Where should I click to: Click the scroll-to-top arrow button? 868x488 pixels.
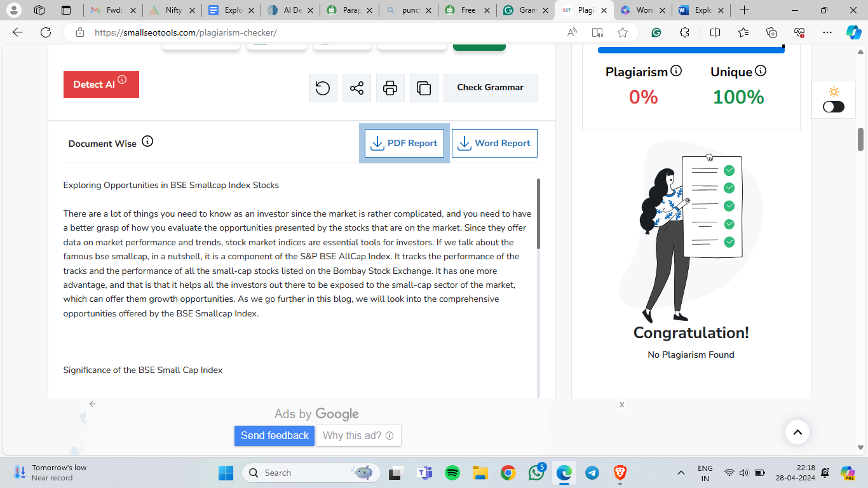point(797,432)
